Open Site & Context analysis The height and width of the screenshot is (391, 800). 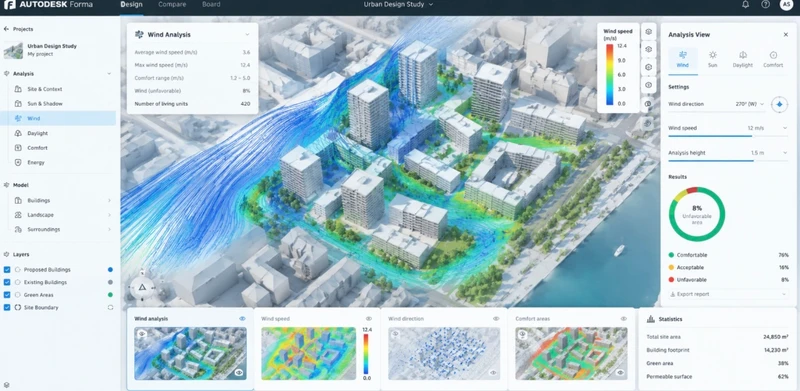click(58, 89)
